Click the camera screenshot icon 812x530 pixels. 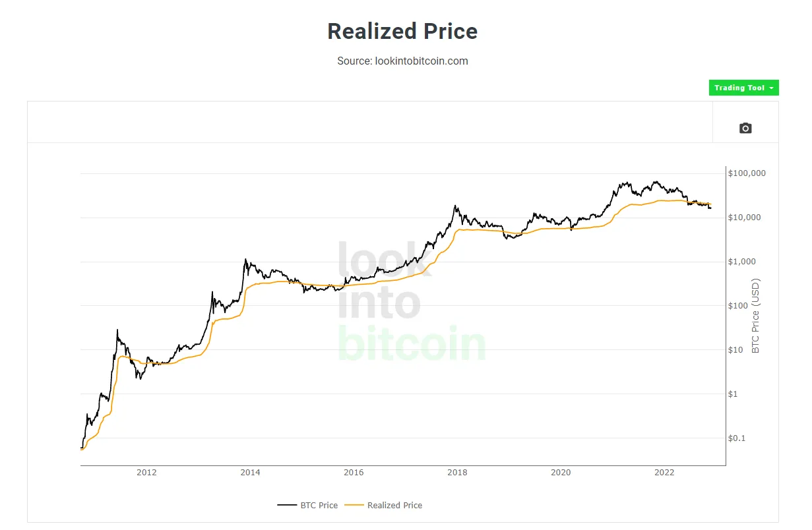coord(745,129)
